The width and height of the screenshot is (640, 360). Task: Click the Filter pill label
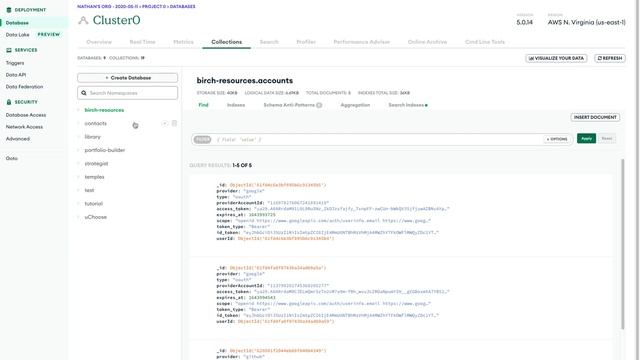click(x=202, y=140)
